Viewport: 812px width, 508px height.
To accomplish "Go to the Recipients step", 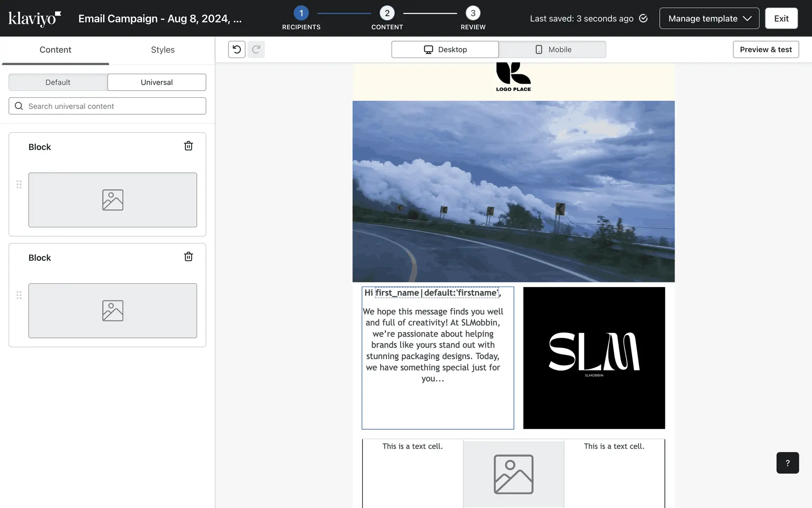I will pos(301,14).
